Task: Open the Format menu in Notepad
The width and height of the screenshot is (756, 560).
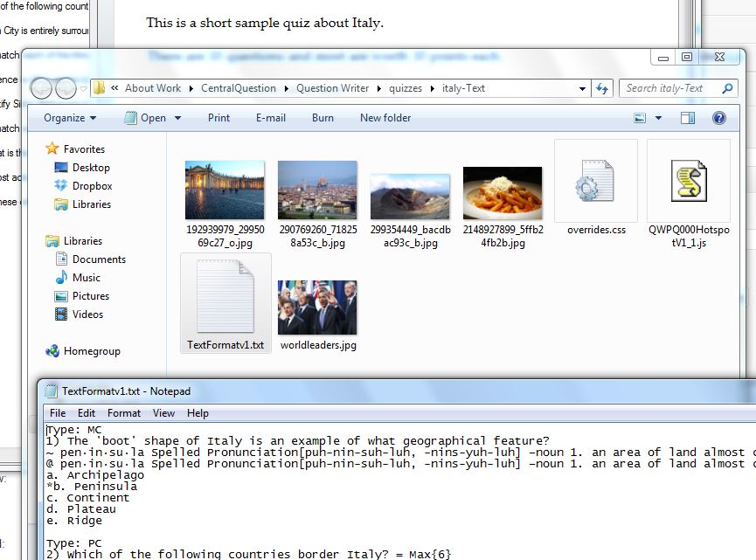Action: [x=124, y=413]
